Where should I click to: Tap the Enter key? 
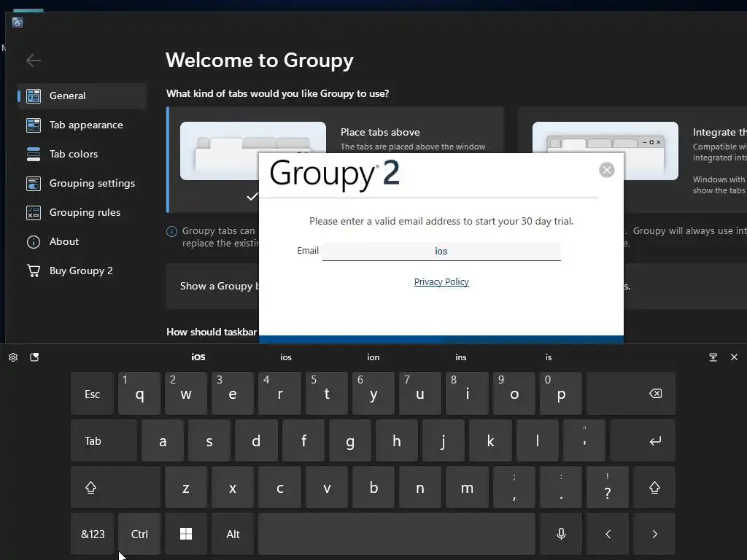643,441
